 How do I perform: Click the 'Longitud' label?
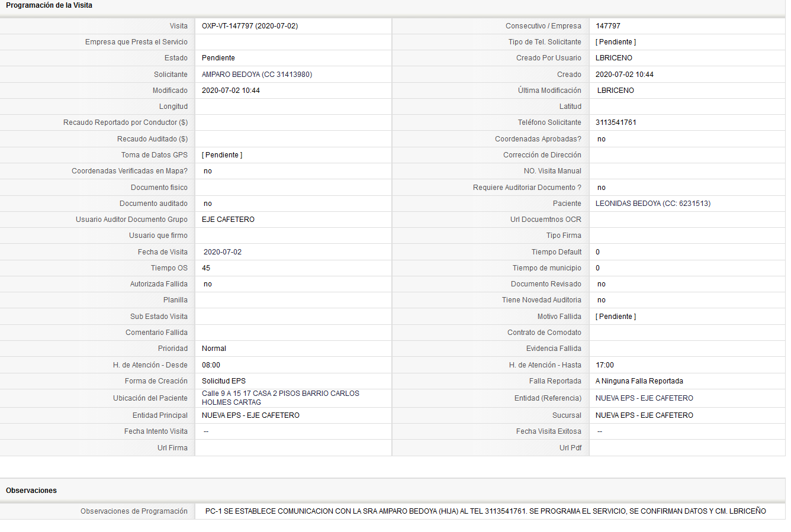[x=173, y=107]
